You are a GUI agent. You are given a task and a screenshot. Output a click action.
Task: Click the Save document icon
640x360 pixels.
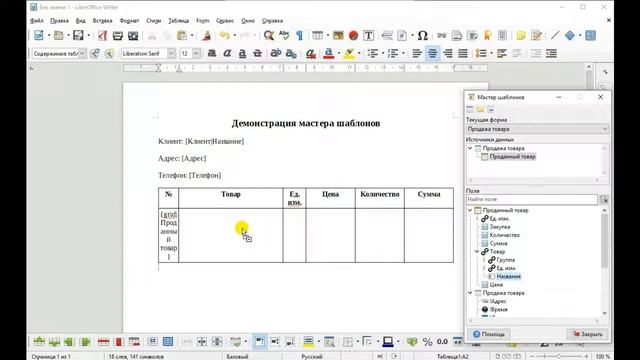click(x=78, y=36)
